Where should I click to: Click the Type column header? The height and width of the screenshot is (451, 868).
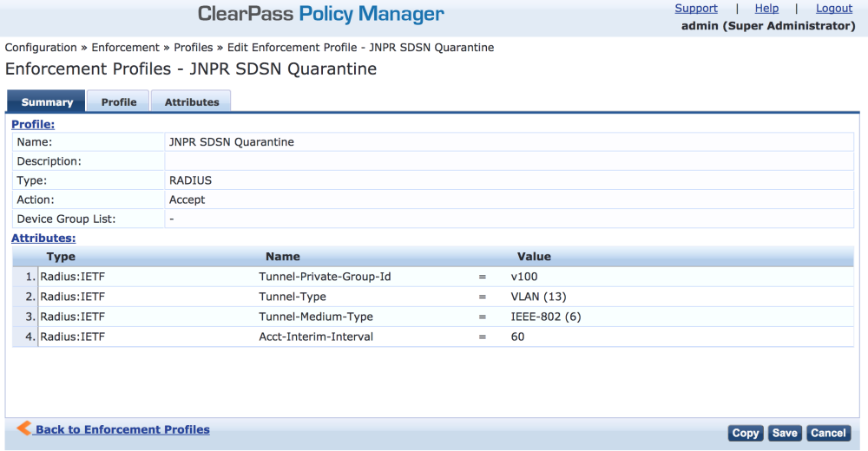point(61,257)
